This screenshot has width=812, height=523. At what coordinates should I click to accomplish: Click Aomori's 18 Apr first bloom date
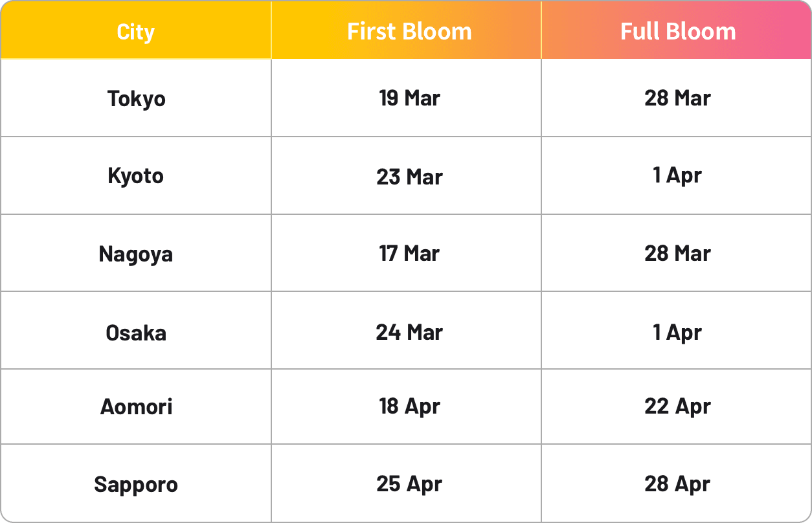(409, 406)
